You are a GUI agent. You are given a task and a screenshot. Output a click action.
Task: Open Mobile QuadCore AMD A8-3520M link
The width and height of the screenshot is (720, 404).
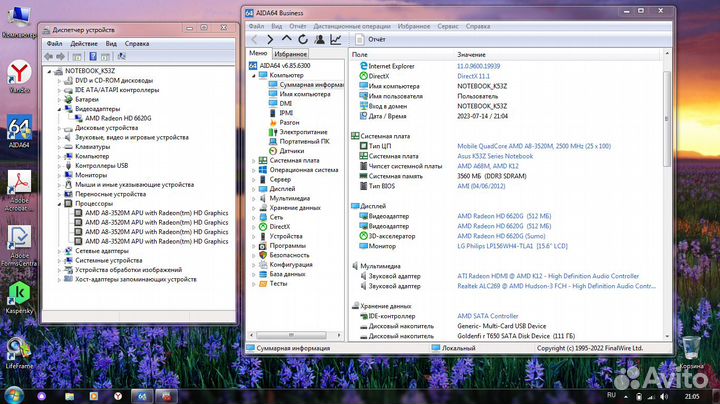click(534, 146)
